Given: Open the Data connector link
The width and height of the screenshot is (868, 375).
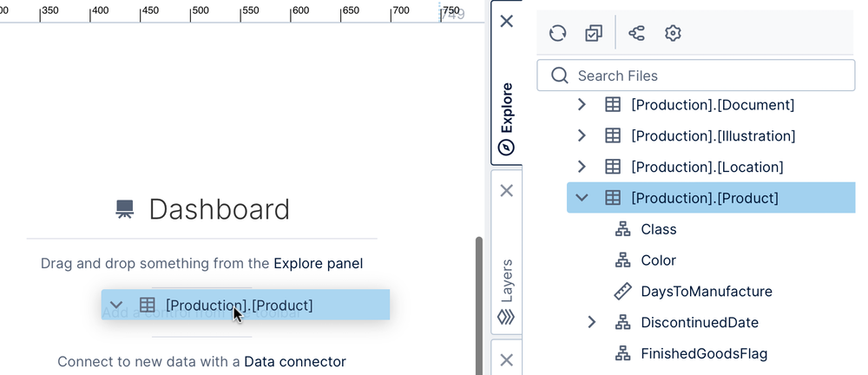Looking at the screenshot, I should pos(295,362).
